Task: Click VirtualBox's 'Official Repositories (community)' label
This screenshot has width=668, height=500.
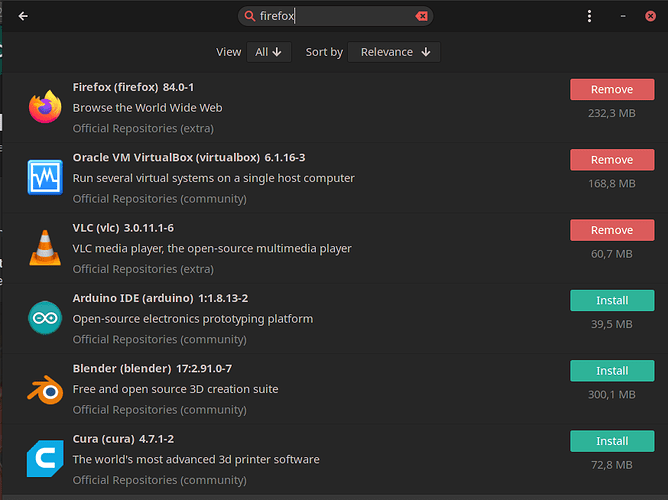Action: (x=160, y=198)
